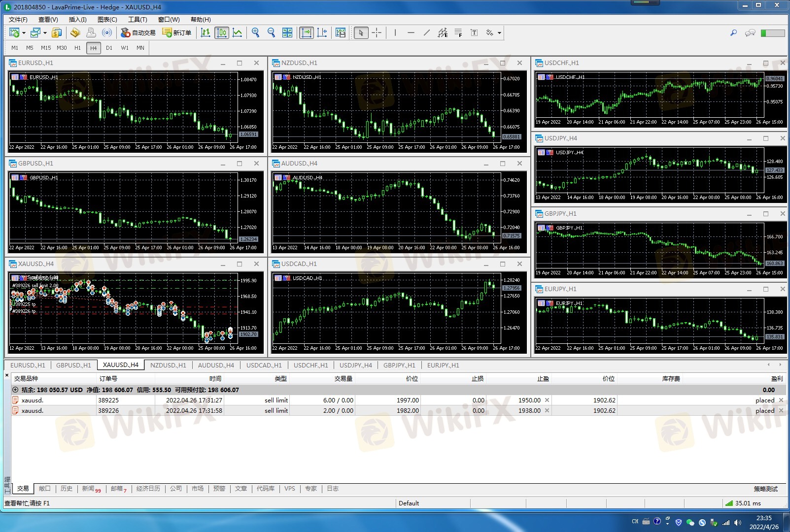Select the vertical line tool
The height and width of the screenshot is (532, 790).
(x=395, y=33)
